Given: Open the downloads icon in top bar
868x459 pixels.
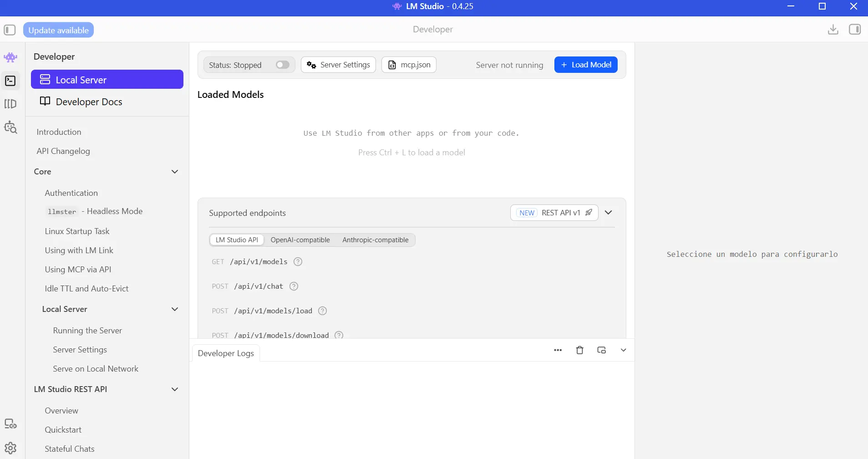Looking at the screenshot, I should (x=833, y=30).
